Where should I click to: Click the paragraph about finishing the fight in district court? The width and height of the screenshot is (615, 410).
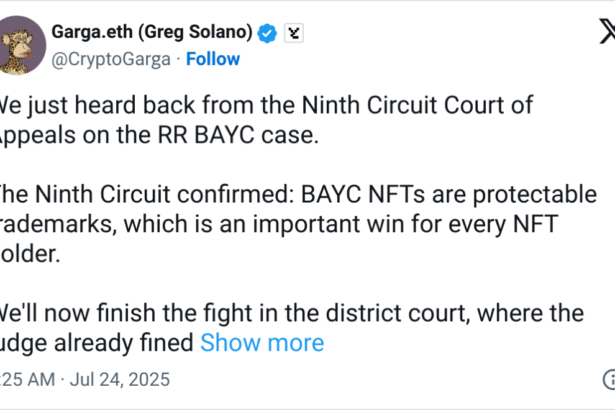[x=290, y=327]
